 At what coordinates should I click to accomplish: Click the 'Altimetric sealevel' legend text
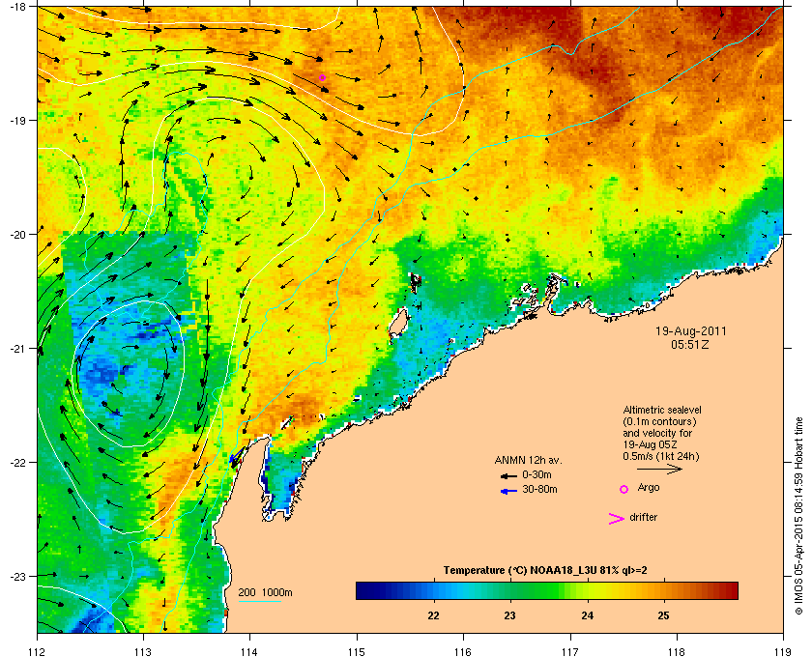[662, 410]
